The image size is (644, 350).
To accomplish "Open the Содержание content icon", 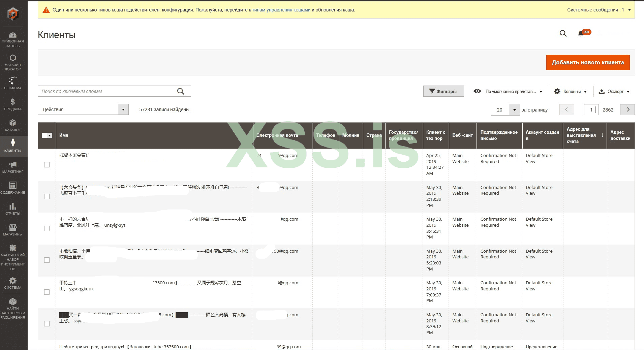I will click(x=13, y=185).
